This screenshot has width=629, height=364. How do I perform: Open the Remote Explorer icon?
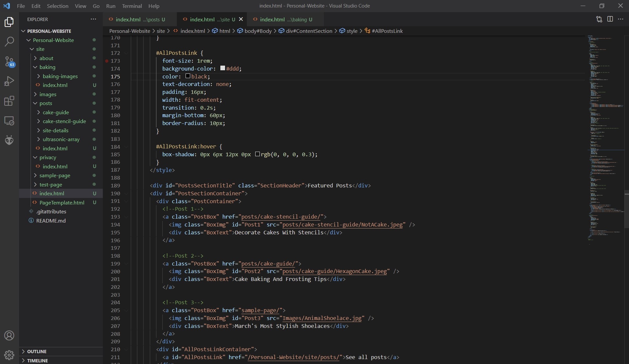pyautogui.click(x=10, y=121)
